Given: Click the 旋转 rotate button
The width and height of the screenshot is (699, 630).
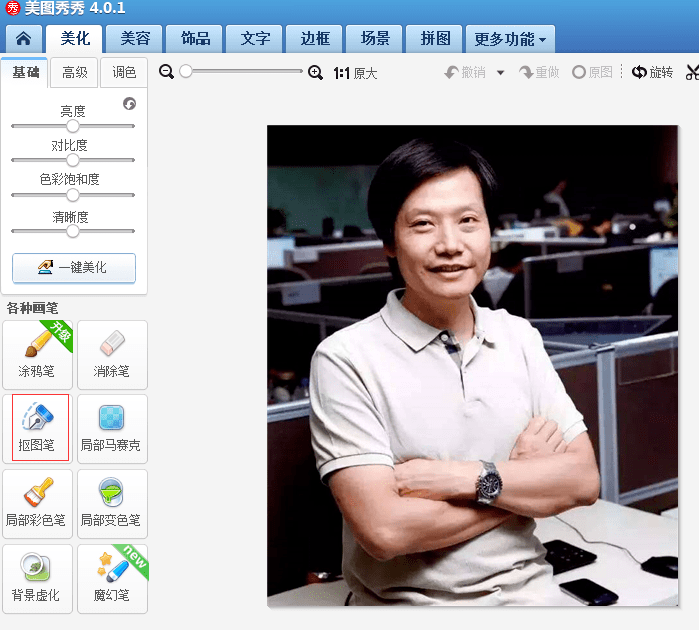Looking at the screenshot, I should (x=652, y=72).
